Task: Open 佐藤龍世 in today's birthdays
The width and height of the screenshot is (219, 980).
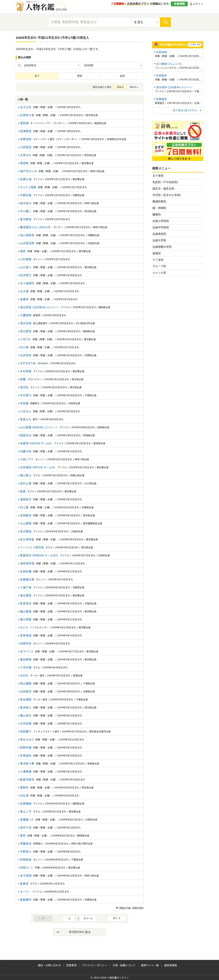Action: coord(161,99)
